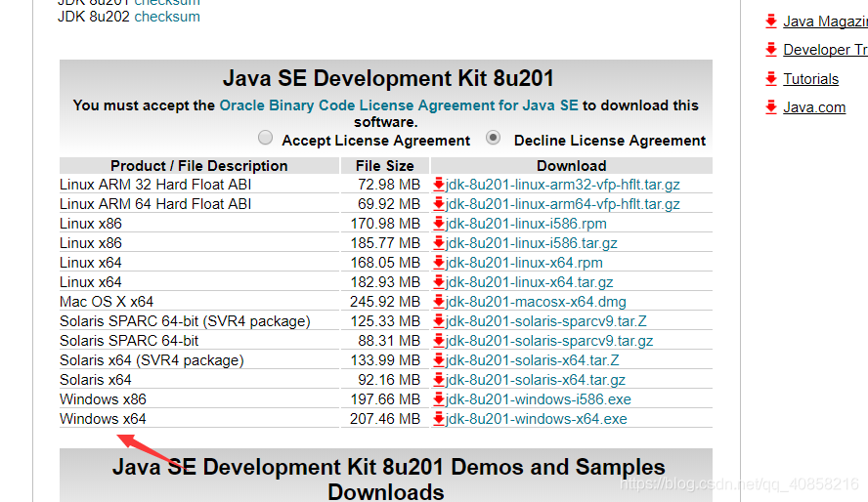Click File Size column header

click(x=385, y=166)
